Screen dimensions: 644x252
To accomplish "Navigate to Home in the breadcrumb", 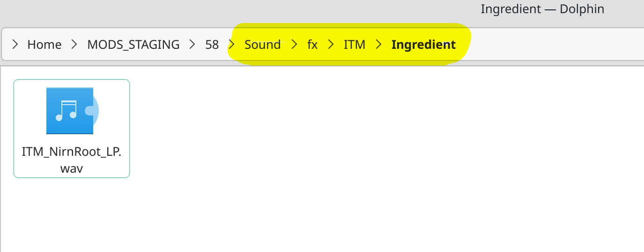I will [44, 45].
